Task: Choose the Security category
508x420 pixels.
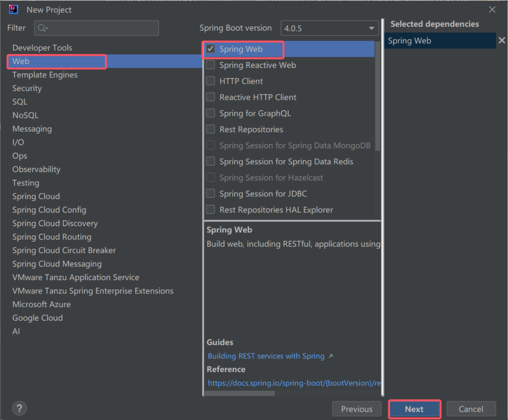Action: click(27, 88)
